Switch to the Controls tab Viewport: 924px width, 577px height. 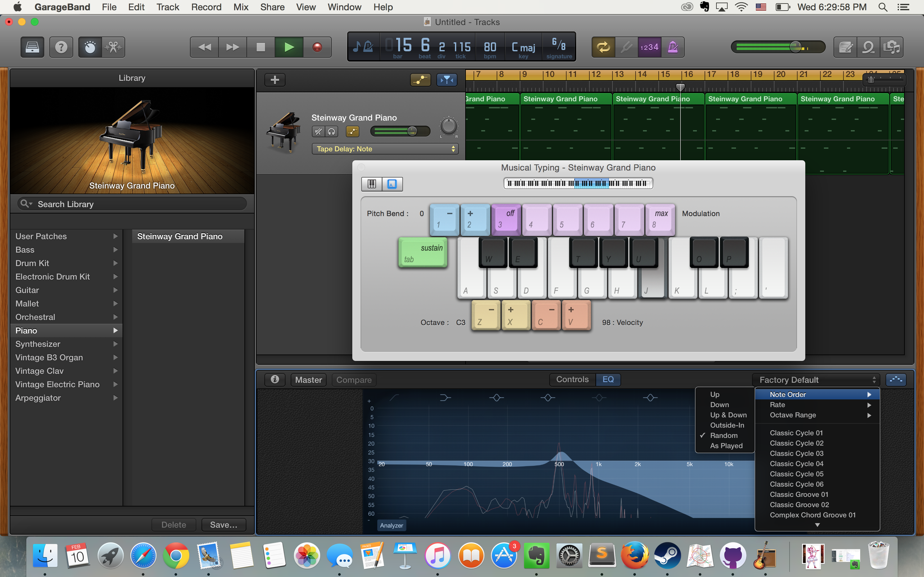click(x=572, y=379)
